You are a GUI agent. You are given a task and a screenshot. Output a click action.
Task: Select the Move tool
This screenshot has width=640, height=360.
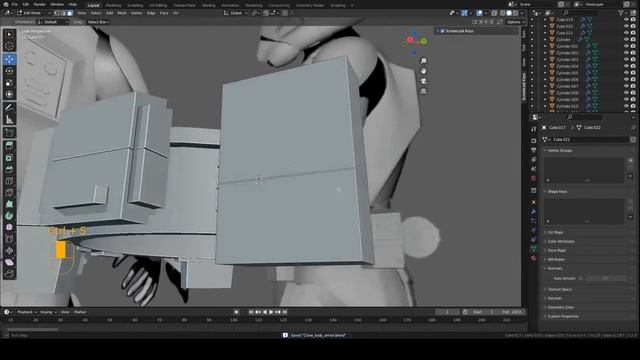tap(9, 59)
